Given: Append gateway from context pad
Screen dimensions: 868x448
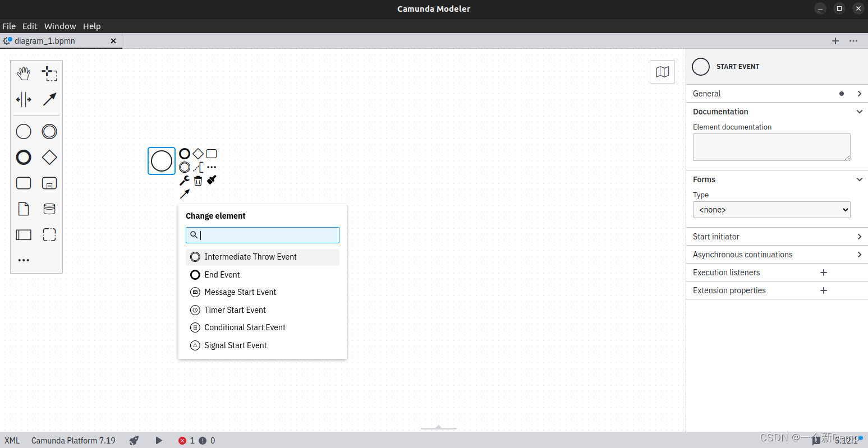Looking at the screenshot, I should tap(198, 154).
